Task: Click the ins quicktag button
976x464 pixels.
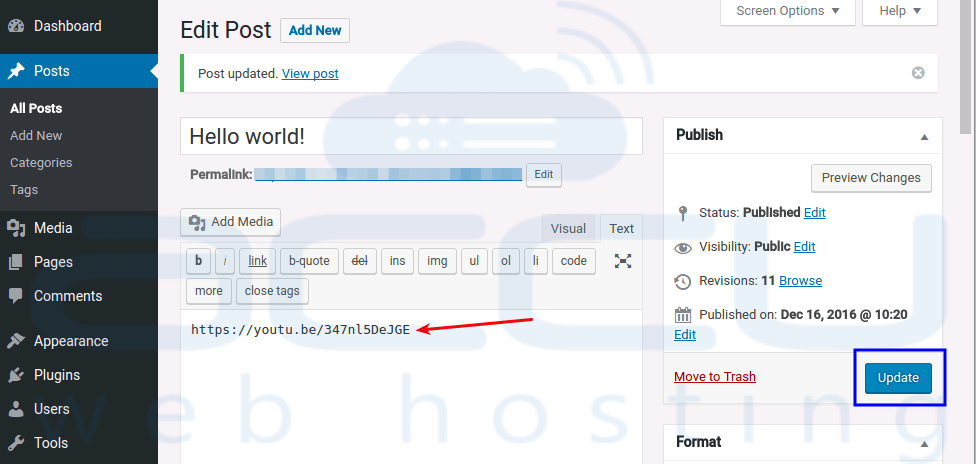Action: click(x=397, y=261)
